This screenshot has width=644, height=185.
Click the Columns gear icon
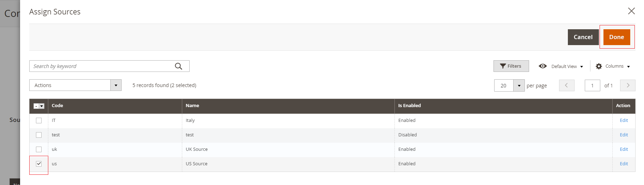click(599, 66)
